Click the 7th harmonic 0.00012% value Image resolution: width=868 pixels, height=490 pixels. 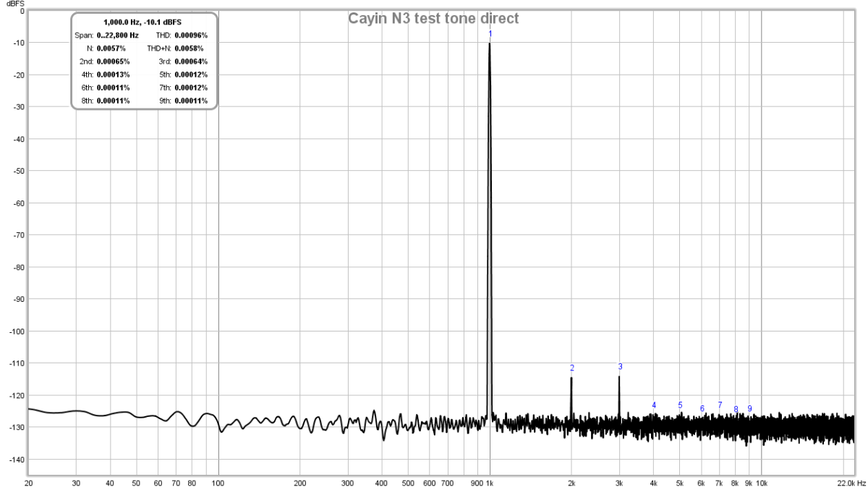192,87
